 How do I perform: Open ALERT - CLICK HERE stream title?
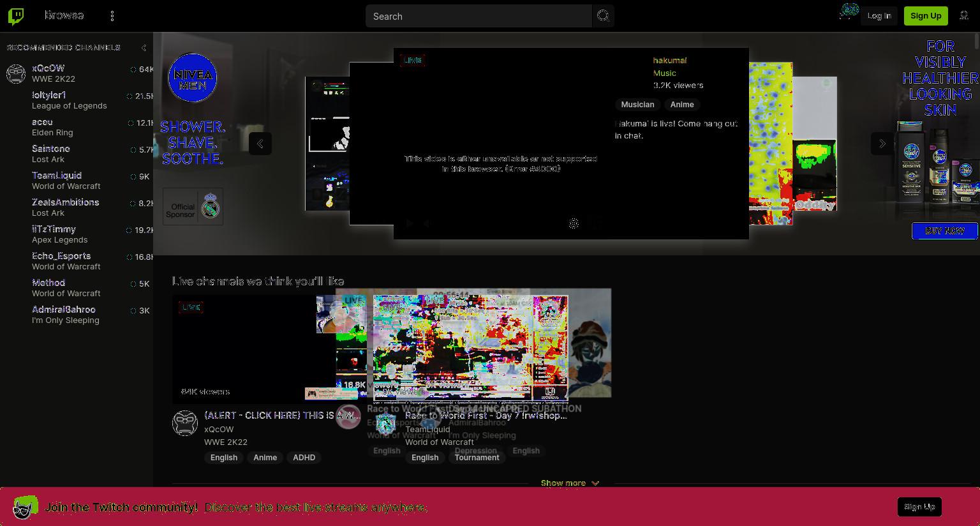282,416
